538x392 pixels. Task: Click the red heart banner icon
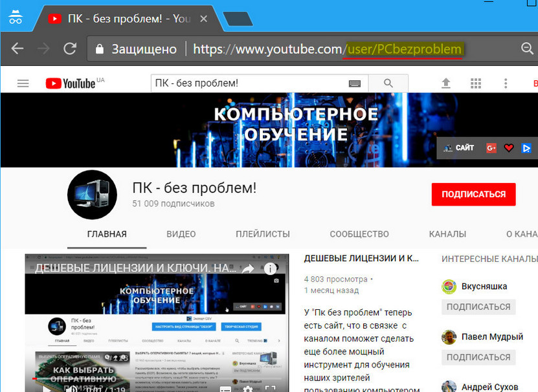pyautogui.click(x=509, y=148)
